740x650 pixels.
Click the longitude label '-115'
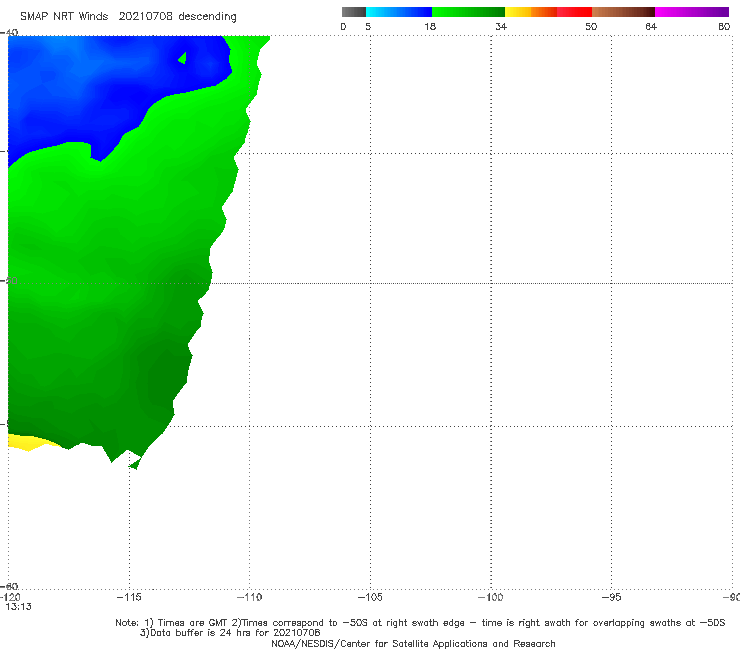coord(129,598)
